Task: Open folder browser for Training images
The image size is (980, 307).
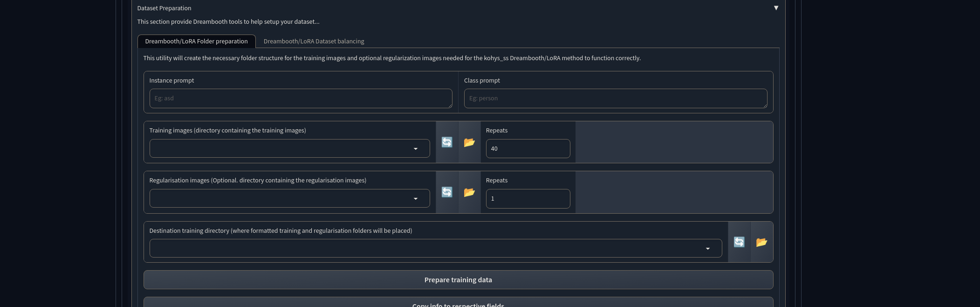Action: click(469, 142)
